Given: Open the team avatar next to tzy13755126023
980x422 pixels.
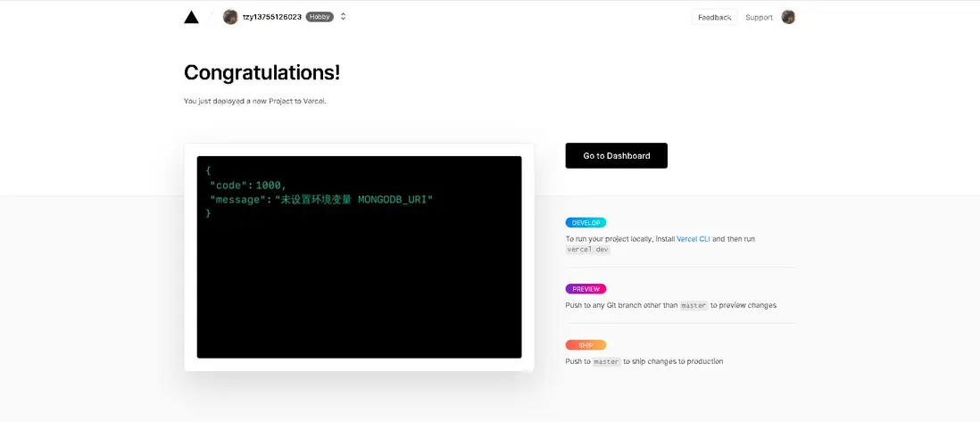Looking at the screenshot, I should (230, 17).
